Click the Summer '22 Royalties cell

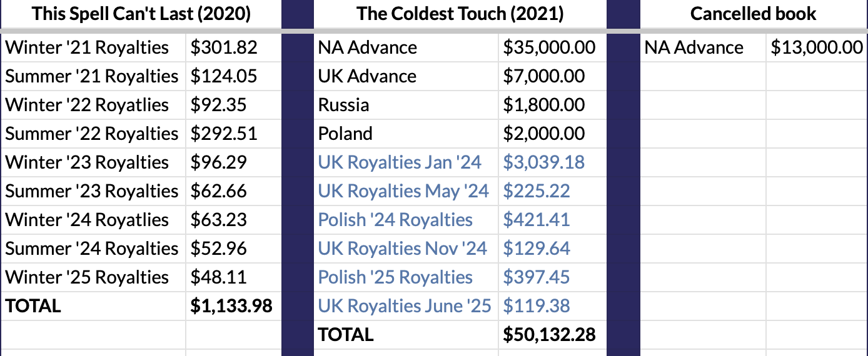(x=92, y=134)
